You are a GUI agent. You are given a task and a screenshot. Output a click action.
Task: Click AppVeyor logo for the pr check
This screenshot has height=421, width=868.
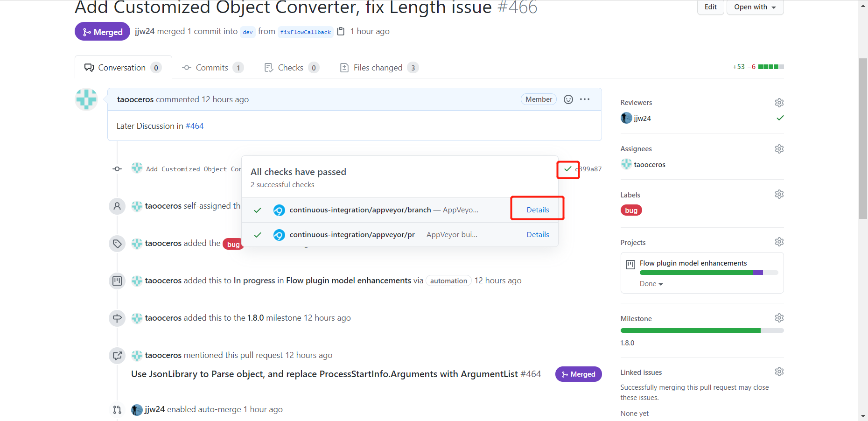click(279, 235)
